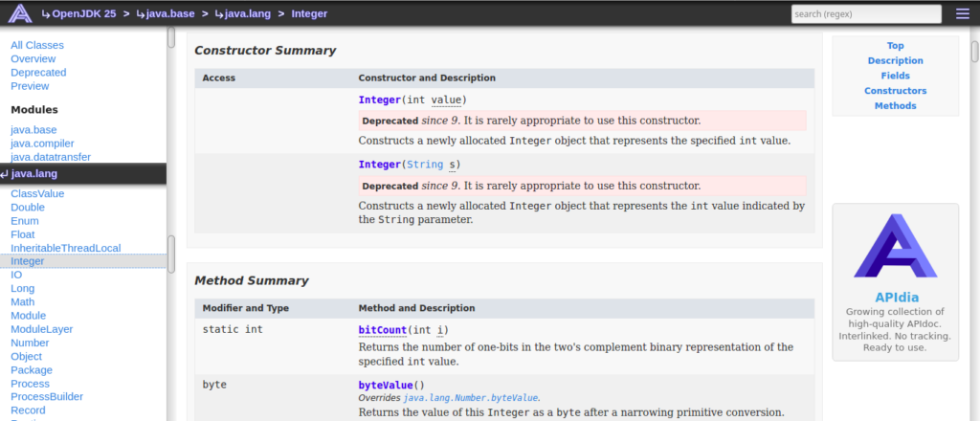Open InheritableThreadLocal class

(66, 248)
